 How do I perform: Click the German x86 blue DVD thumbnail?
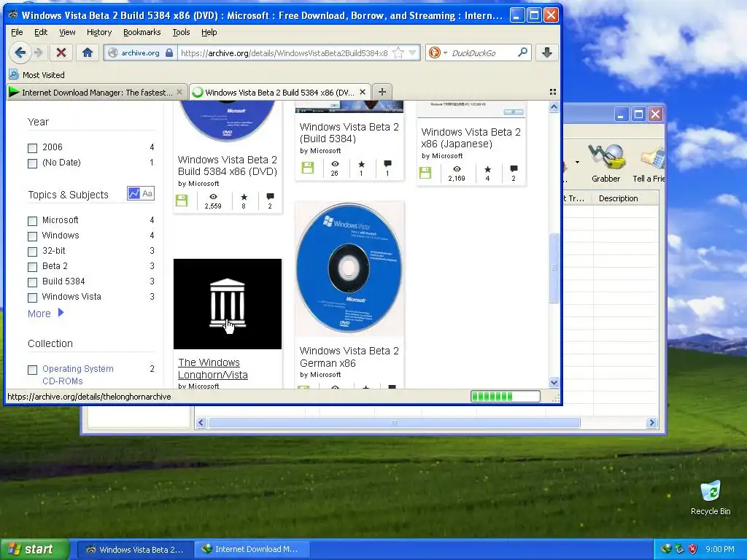pos(349,268)
